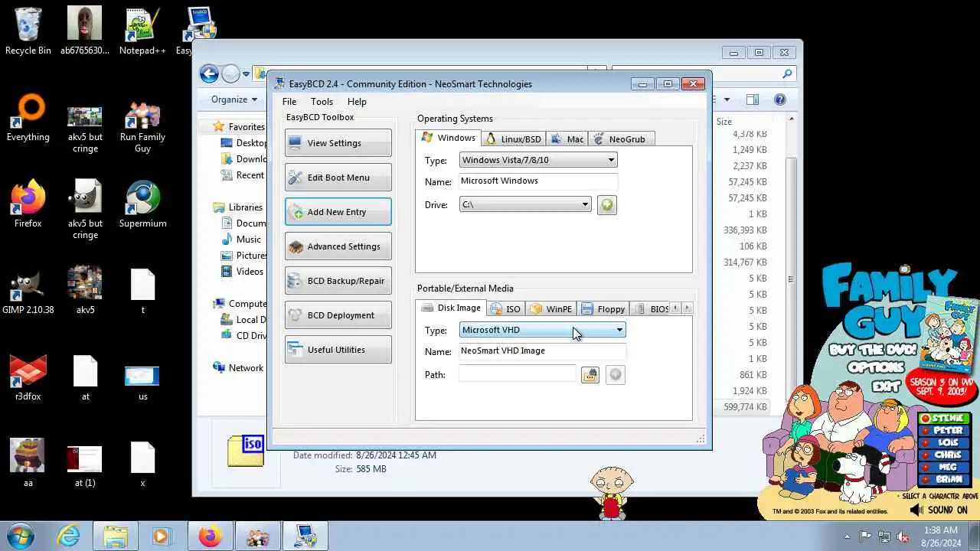This screenshot has height=551, width=980.
Task: Click the empty Path input field
Action: click(517, 374)
